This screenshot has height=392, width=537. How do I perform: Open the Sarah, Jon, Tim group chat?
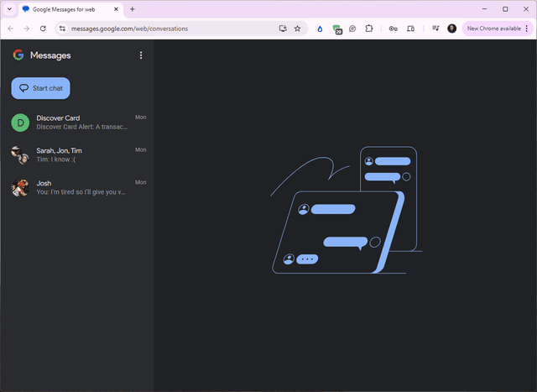point(80,154)
